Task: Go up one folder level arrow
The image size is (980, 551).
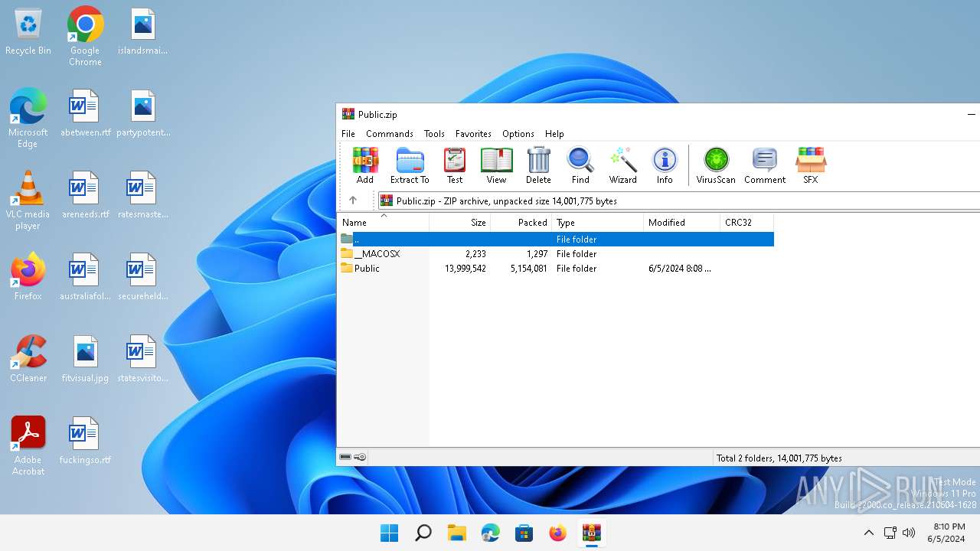Action: pyautogui.click(x=353, y=201)
